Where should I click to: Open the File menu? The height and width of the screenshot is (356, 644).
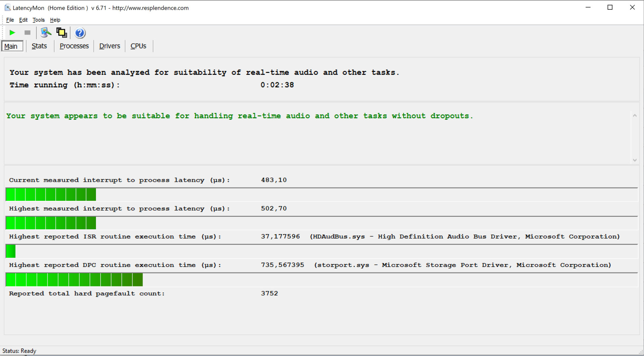click(10, 20)
